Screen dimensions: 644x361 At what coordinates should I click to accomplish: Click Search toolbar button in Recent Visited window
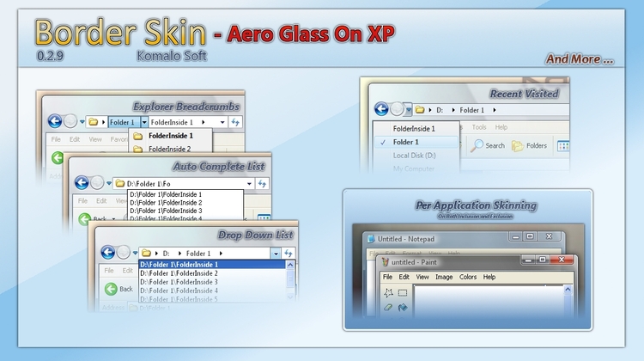488,145
